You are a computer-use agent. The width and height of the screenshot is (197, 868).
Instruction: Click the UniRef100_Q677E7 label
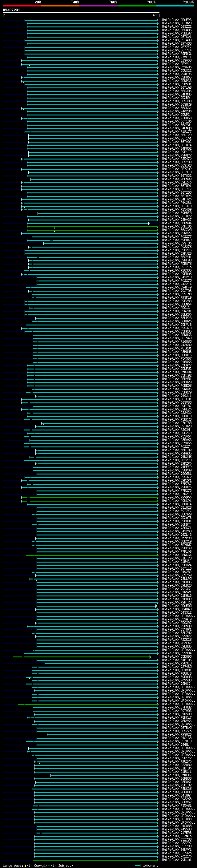[176, 47]
